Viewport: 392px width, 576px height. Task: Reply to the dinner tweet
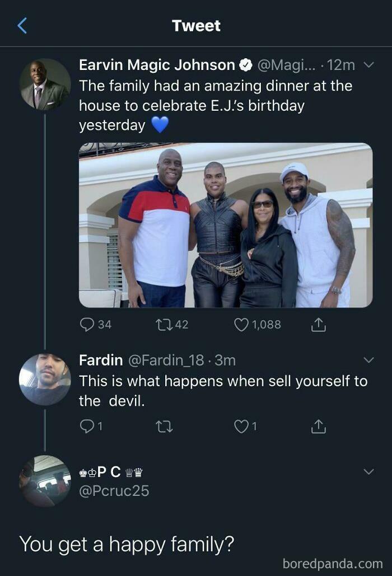pyautogui.click(x=88, y=325)
